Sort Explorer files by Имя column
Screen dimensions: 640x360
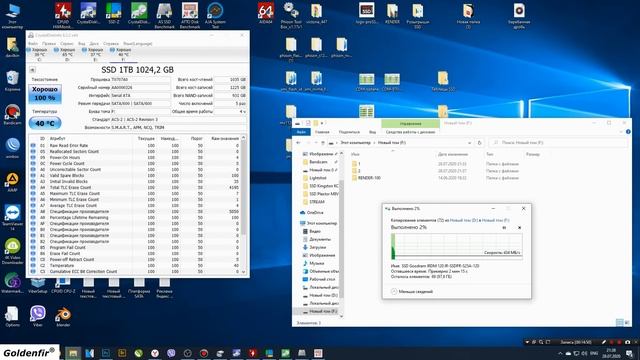click(355, 154)
